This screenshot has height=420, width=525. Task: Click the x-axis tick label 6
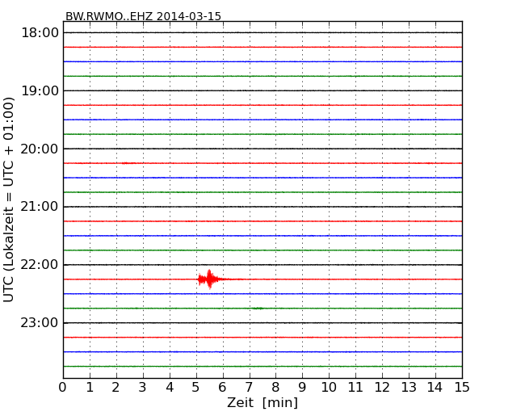coord(223,388)
